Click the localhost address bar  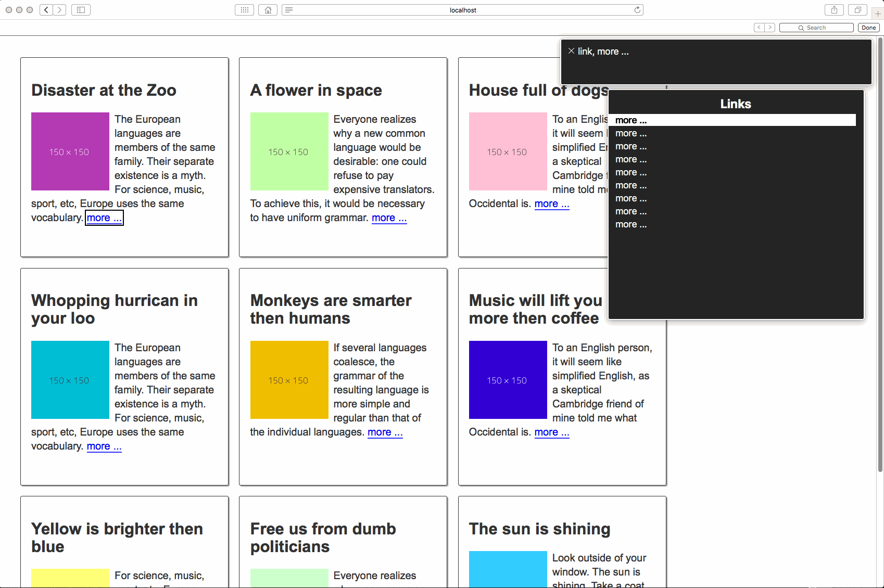(463, 10)
